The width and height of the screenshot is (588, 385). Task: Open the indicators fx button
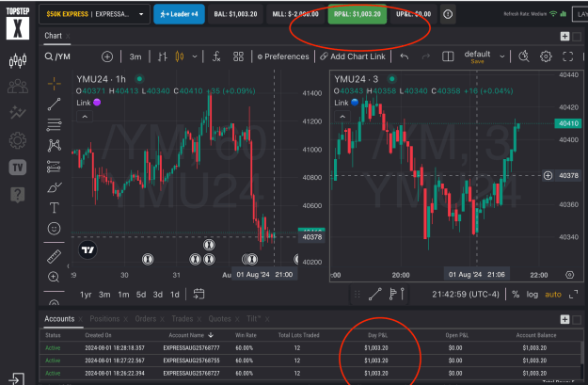coord(216,56)
